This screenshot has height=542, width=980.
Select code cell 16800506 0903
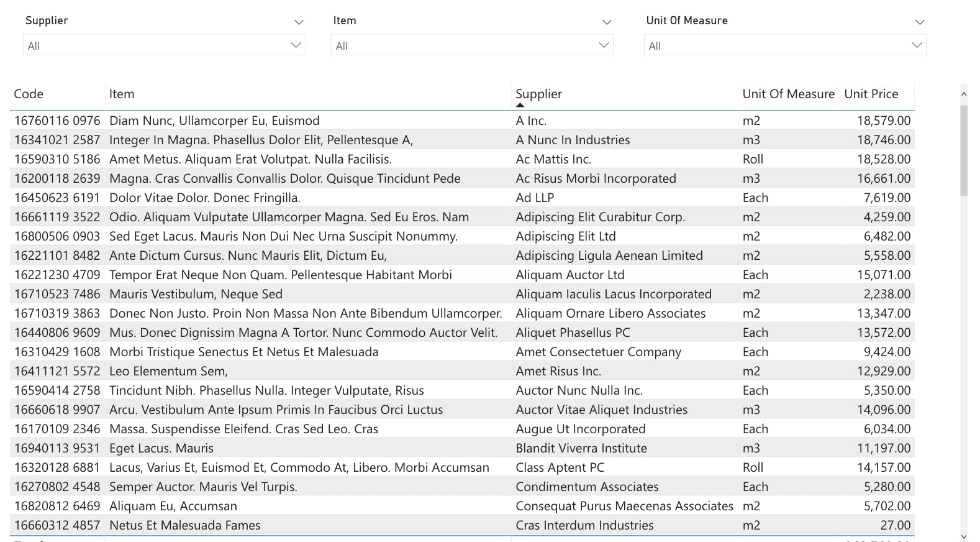[57, 236]
